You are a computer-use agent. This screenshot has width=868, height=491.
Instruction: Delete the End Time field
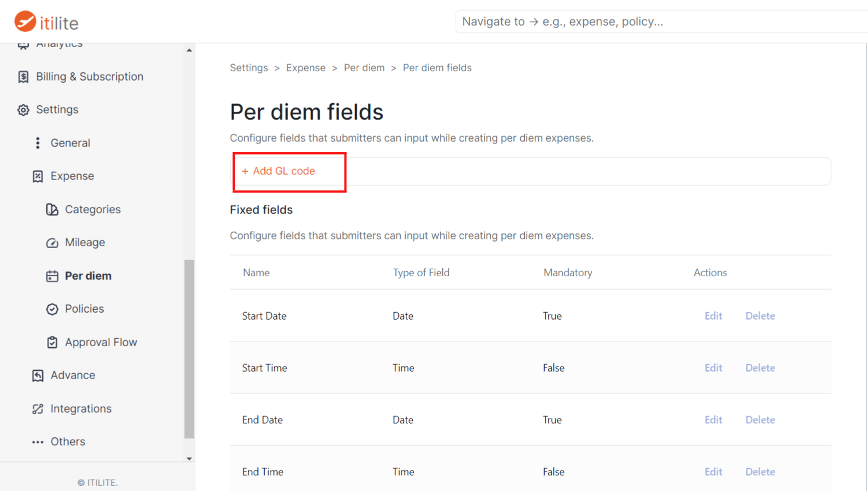[x=760, y=471]
